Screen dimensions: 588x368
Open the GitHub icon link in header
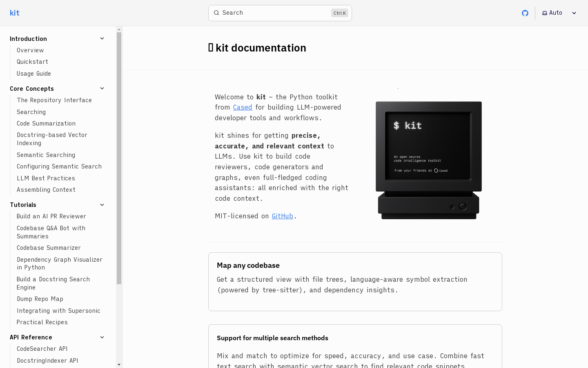point(525,13)
